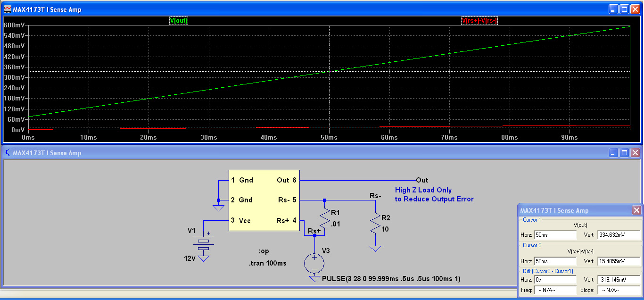Click the 600mV vertical axis label
This screenshot has width=644, height=300.
15,25
